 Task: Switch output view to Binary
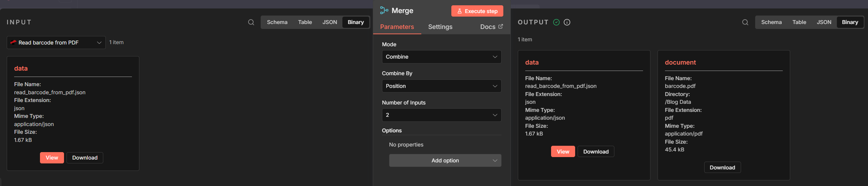850,22
